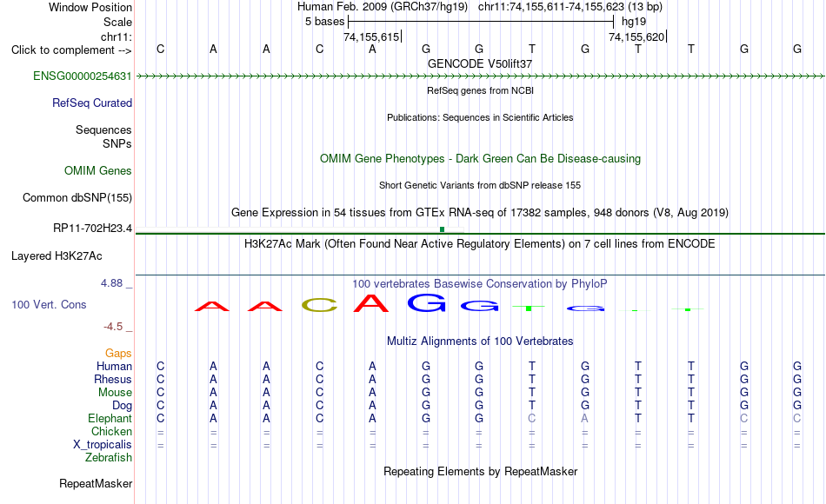Click '100 vertebrates Basewise Conservation by PhyloP' title
The width and height of the screenshot is (826, 504).
coord(480,284)
